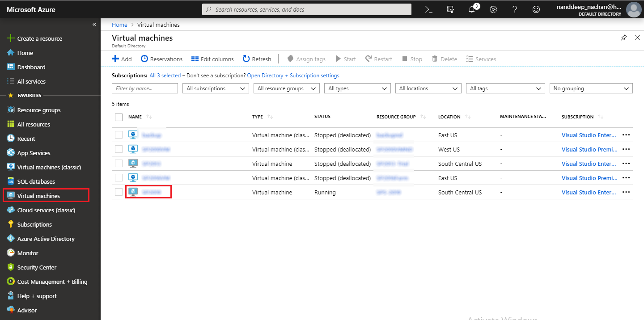Open All services in sidebar

pyautogui.click(x=31, y=81)
